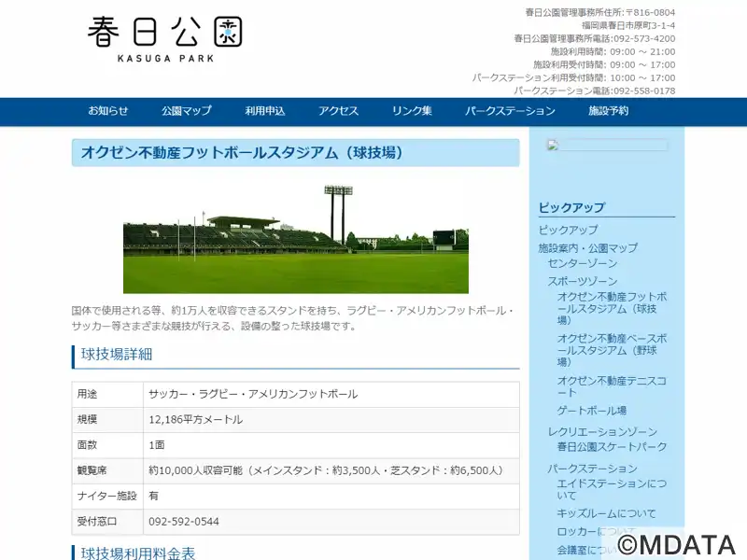The width and height of the screenshot is (747, 560).
Task: Open the オクゼン不動産テニスコート sidebar link
Action: [612, 386]
